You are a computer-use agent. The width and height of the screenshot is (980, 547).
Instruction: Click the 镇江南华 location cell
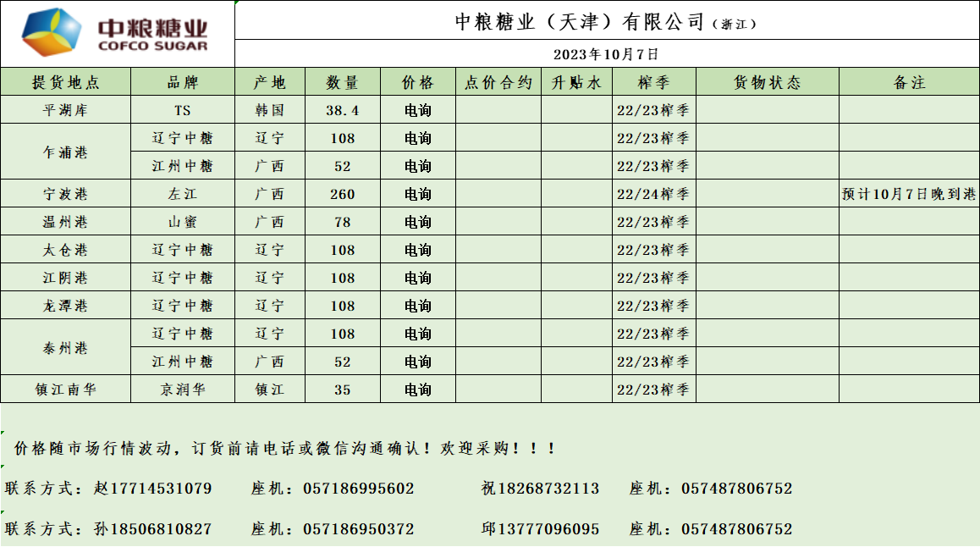[65, 390]
